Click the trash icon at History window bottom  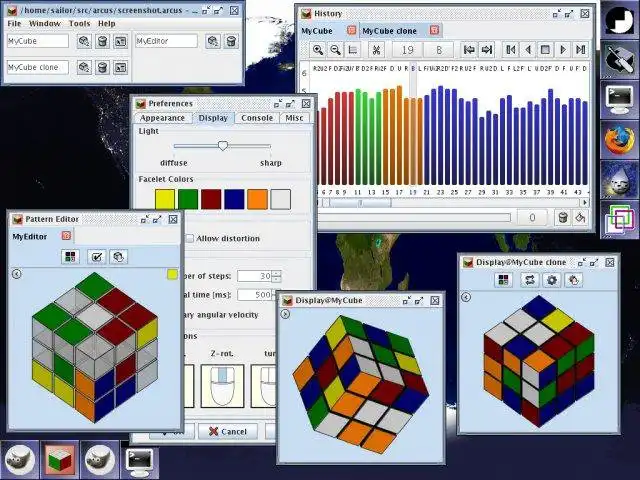coord(562,218)
